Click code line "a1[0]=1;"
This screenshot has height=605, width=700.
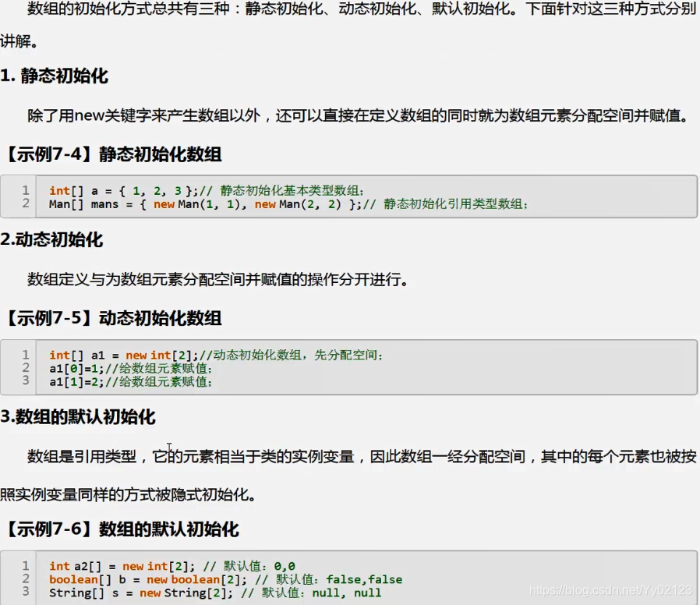[x=77, y=369]
